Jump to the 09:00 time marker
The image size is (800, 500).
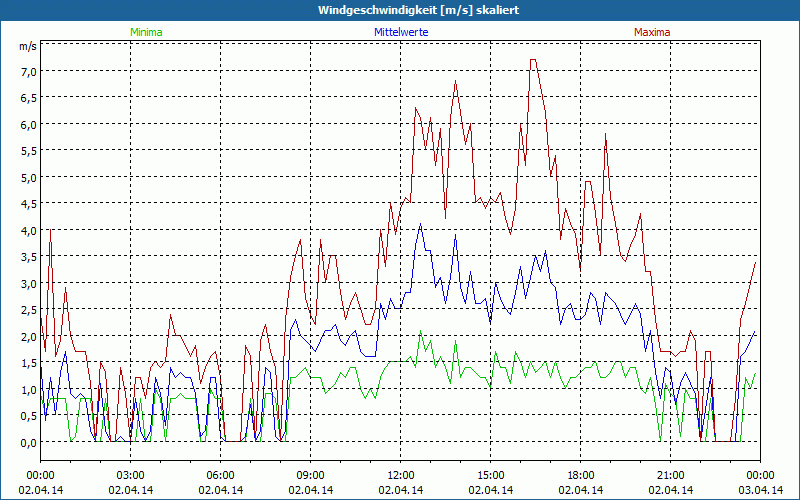(x=310, y=475)
